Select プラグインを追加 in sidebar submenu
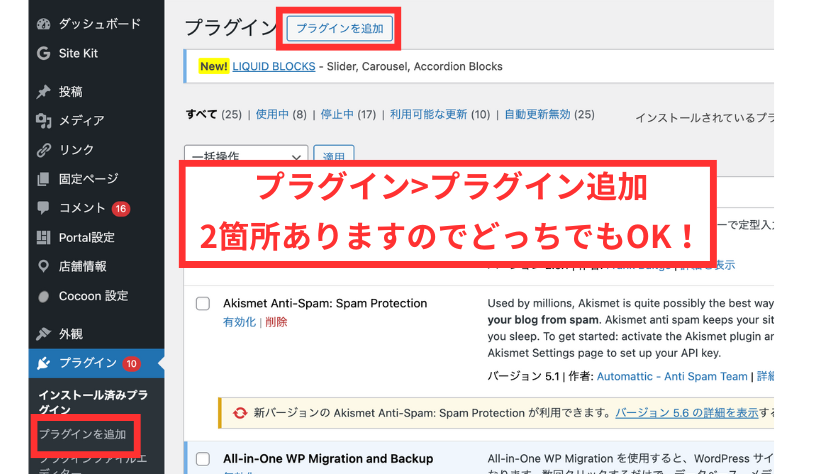 82,434
